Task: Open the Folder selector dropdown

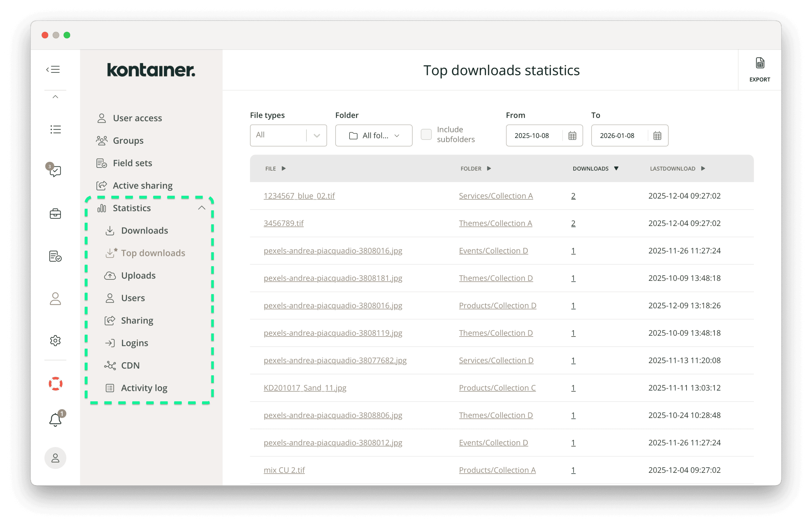Action: (x=374, y=135)
